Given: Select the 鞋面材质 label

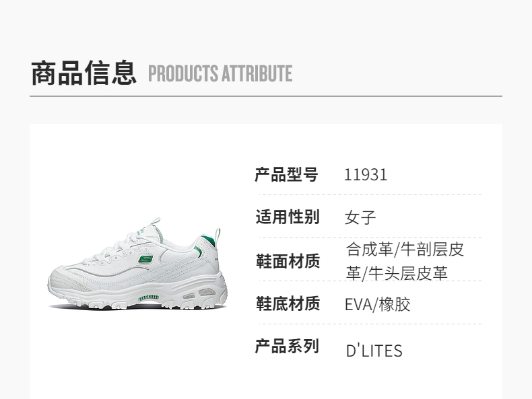Looking at the screenshot, I should tap(288, 261).
